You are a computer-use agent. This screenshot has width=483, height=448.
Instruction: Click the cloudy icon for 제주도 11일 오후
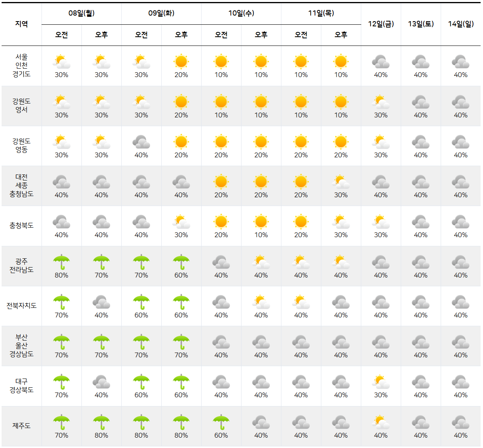pos(341,422)
